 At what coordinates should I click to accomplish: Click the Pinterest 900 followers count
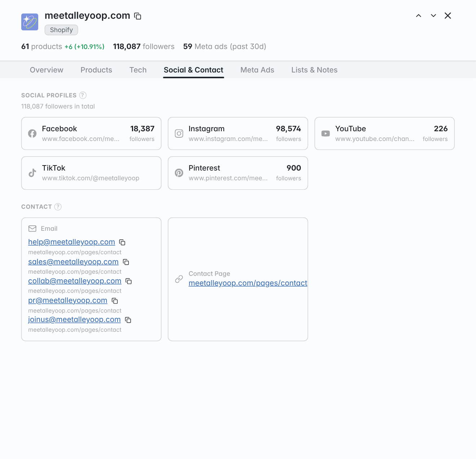[288, 172]
